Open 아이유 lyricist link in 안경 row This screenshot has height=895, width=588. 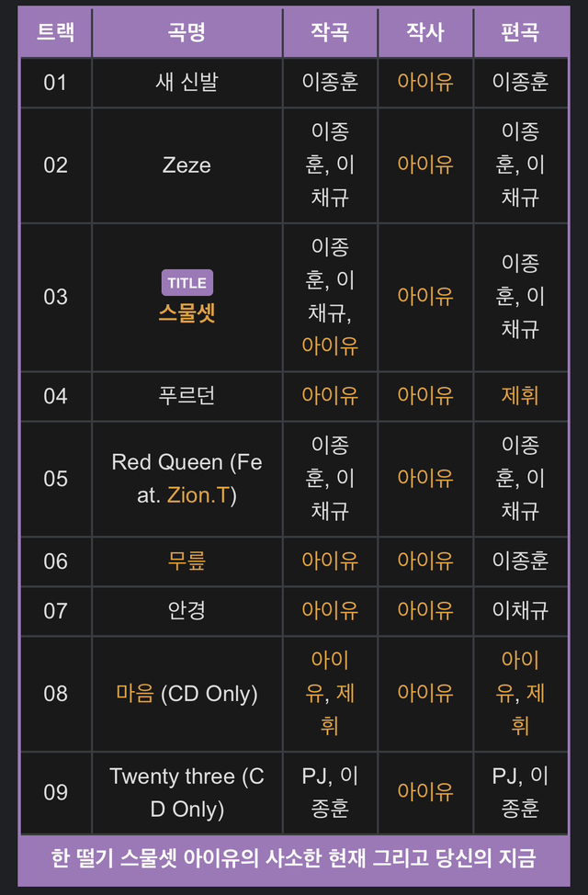point(425,610)
